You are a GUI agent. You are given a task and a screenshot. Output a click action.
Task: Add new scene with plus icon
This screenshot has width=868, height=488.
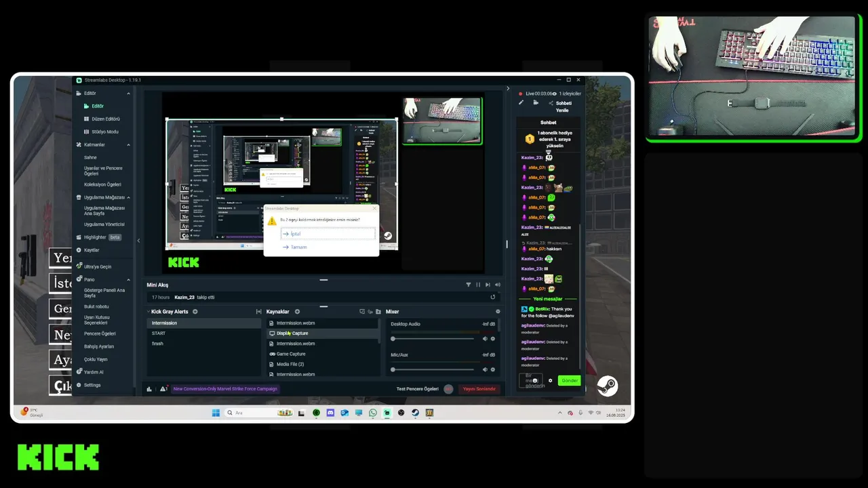(x=195, y=312)
